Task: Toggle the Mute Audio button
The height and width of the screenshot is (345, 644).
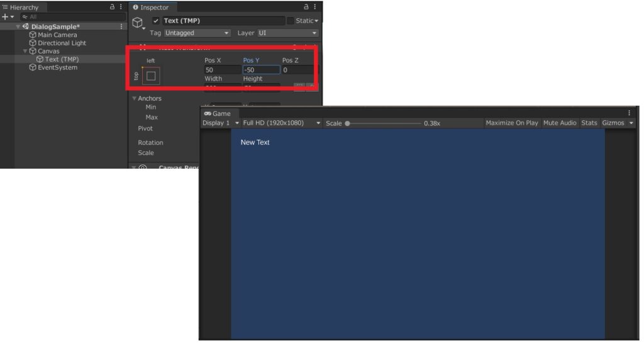Action: tap(560, 123)
